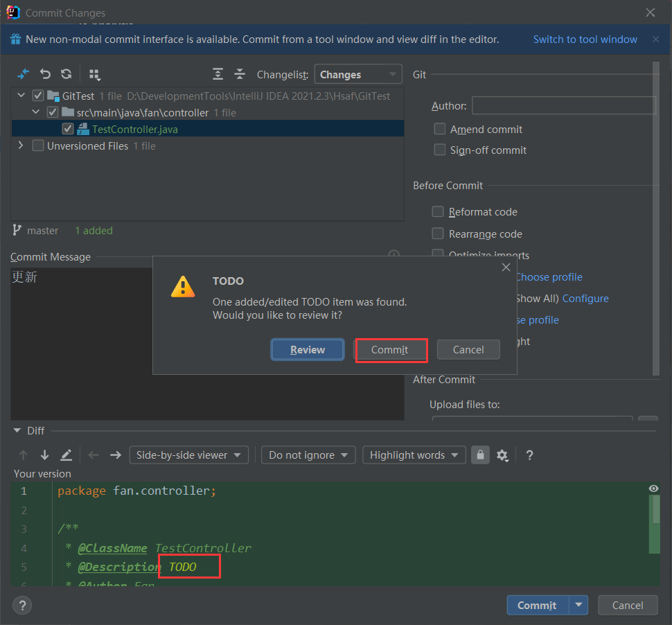Open the Diff settings gear icon
Viewport: 672px width, 625px height.
(x=502, y=455)
